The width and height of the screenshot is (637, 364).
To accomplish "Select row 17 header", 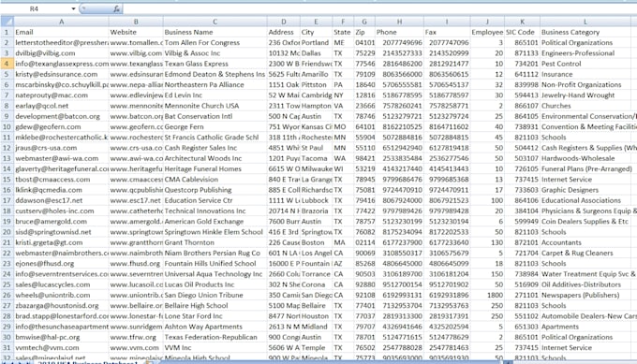I will pos(7,200).
